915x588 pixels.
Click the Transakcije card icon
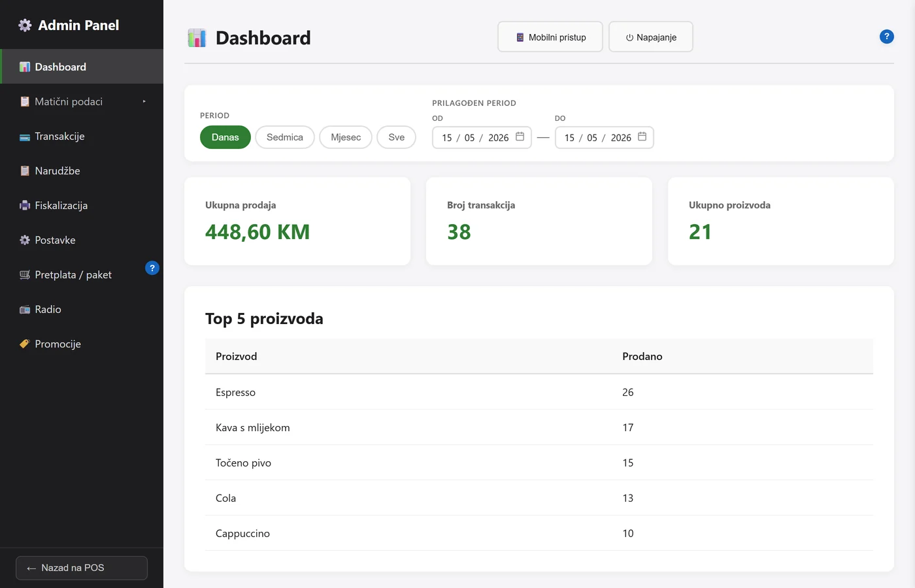point(25,137)
